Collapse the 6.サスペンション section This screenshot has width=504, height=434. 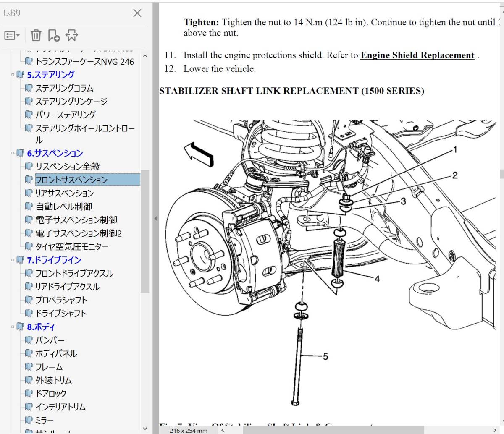pos(13,154)
